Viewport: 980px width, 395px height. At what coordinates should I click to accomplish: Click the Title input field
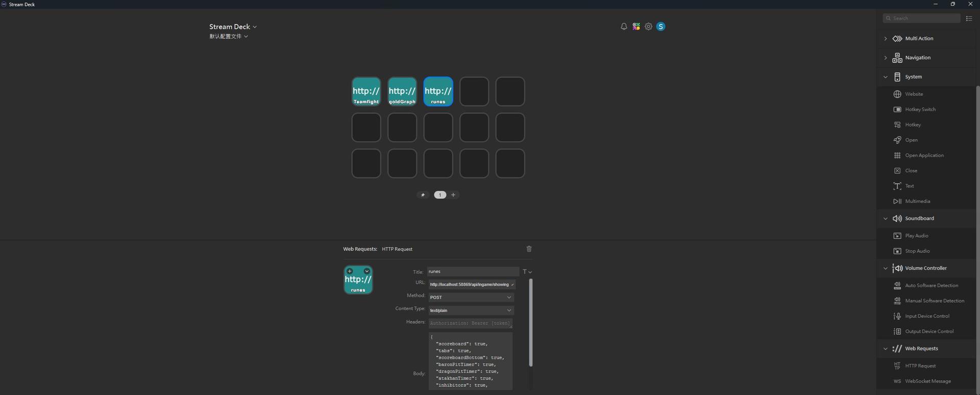pos(473,271)
